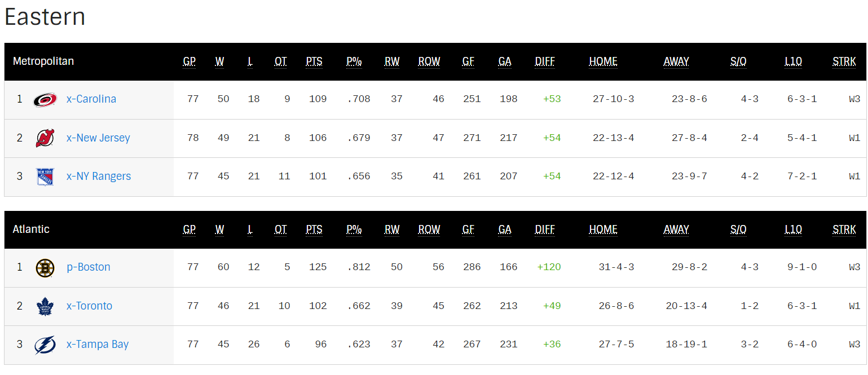Click the Toronto Maple Leafs logo
This screenshot has width=868, height=375.
coord(45,306)
